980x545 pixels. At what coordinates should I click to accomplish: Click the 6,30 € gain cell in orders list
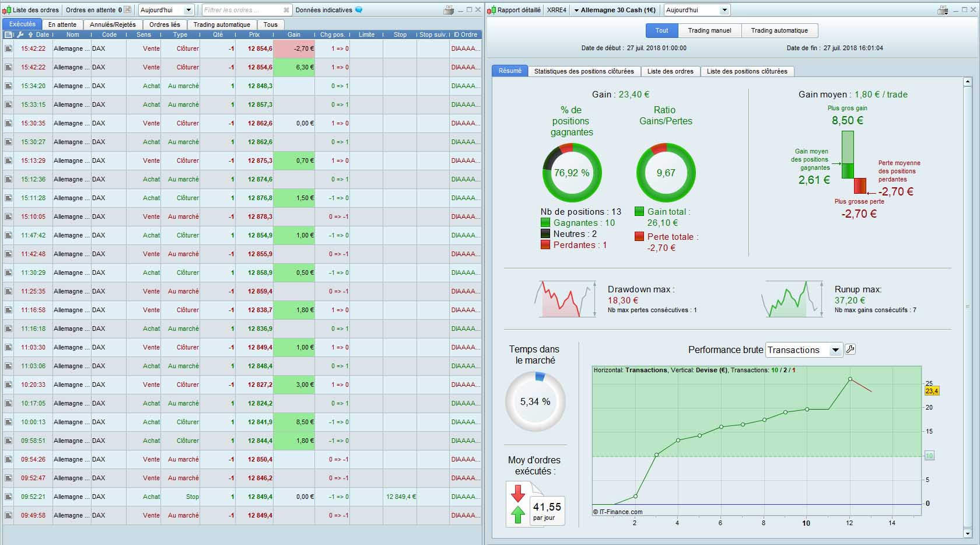tap(294, 67)
